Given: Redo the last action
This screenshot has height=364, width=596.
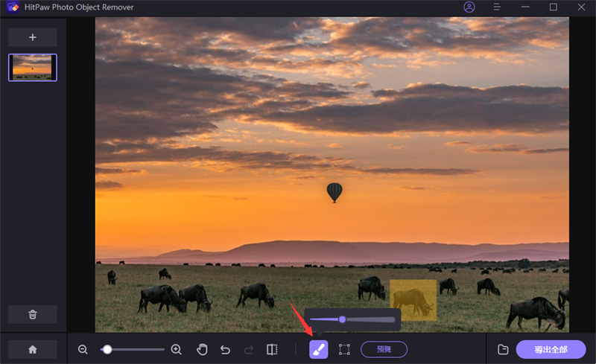Looking at the screenshot, I should coord(249,350).
